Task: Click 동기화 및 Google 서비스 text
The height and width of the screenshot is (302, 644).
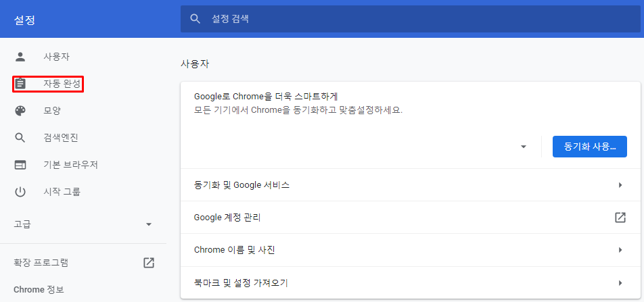Action: (x=242, y=185)
